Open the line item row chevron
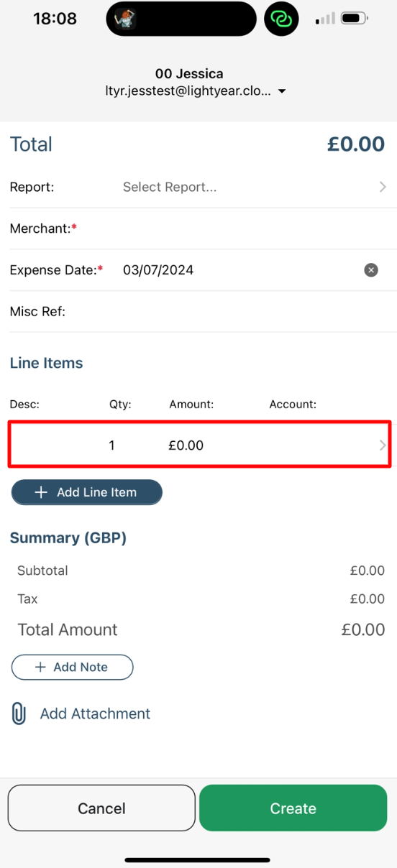 [383, 445]
